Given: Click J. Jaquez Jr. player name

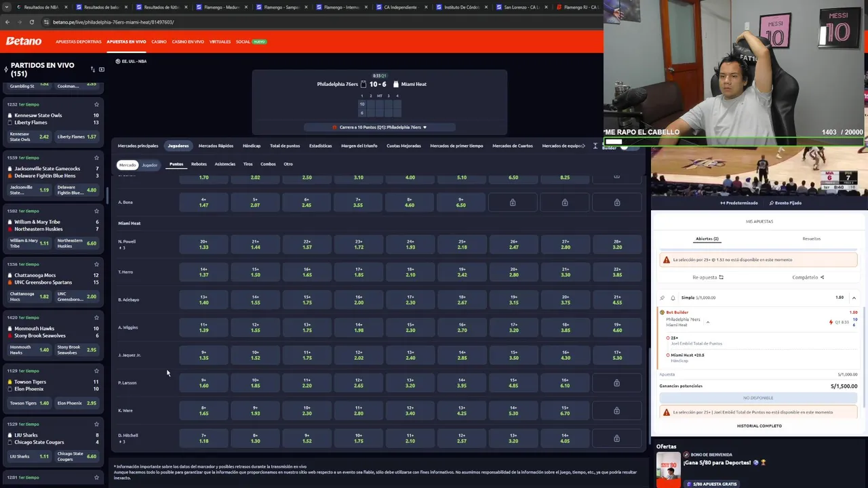Looking at the screenshot, I should click(129, 355).
